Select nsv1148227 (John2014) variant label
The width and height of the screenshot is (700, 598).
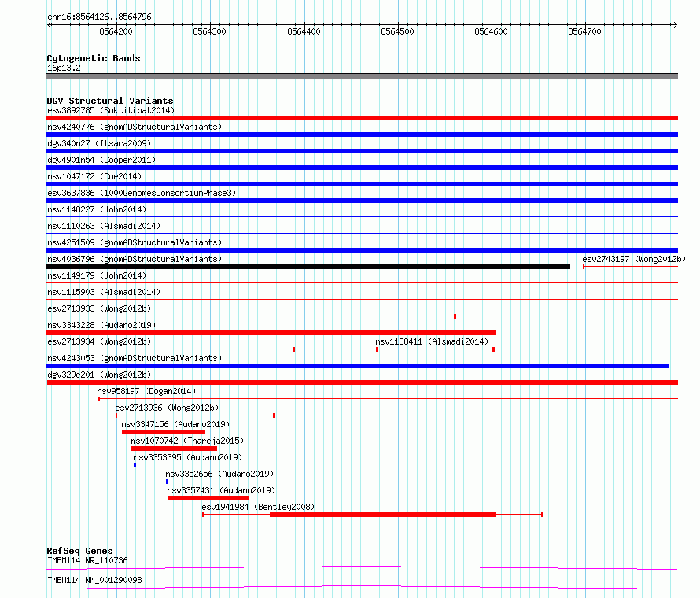(97, 209)
